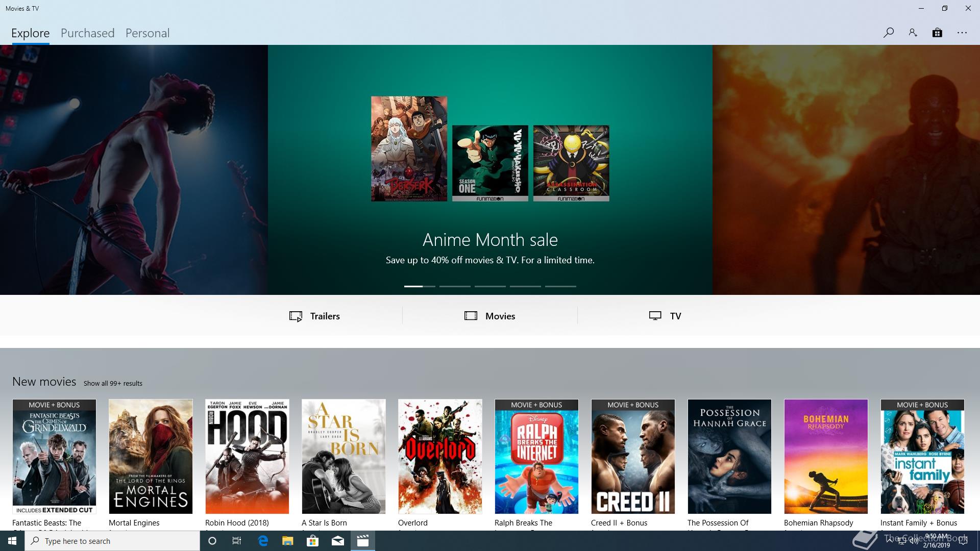This screenshot has height=551, width=980.
Task: Open the Yu Yu Hakusho Season One cover
Action: coord(490,163)
